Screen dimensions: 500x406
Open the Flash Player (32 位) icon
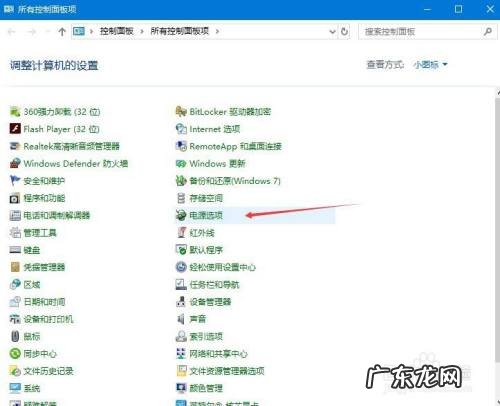pyautogui.click(x=15, y=129)
